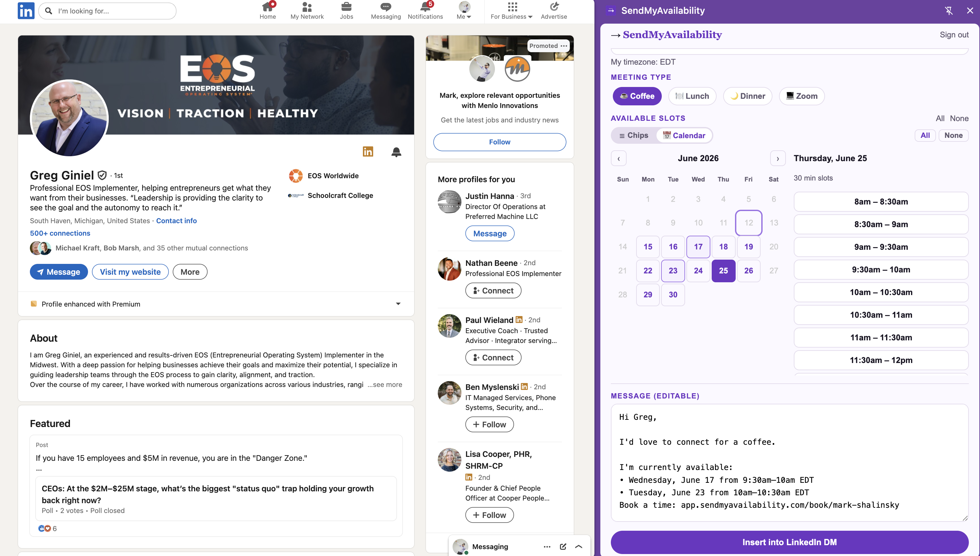Viewport: 980px width, 556px height.
Task: Open the More actions button on the profile
Action: click(x=190, y=272)
